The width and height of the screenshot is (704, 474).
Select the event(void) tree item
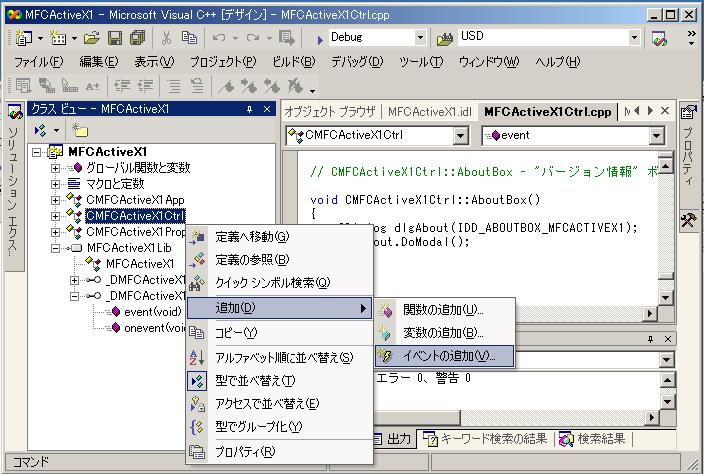tap(153, 312)
